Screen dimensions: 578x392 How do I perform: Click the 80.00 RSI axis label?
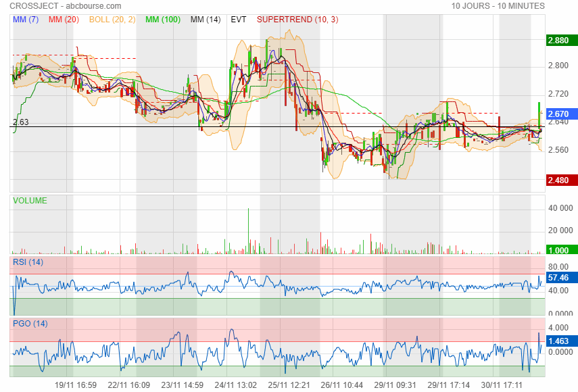tap(558, 267)
